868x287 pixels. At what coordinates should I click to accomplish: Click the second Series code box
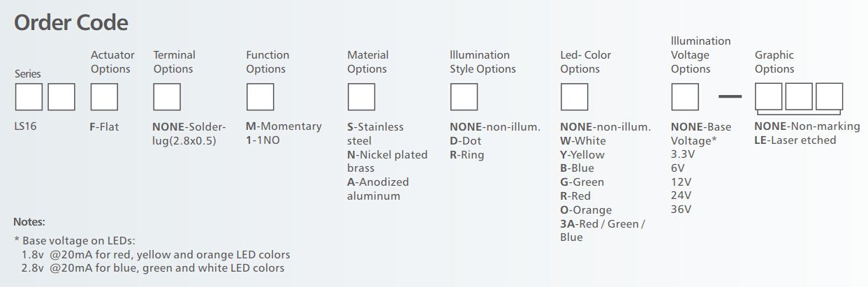click(61, 97)
